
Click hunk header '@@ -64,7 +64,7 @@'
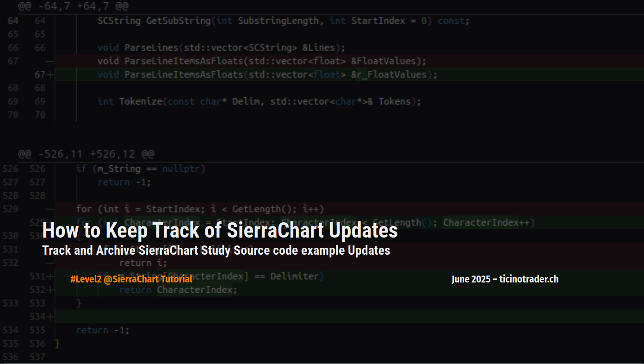pyautogui.click(x=73, y=6)
